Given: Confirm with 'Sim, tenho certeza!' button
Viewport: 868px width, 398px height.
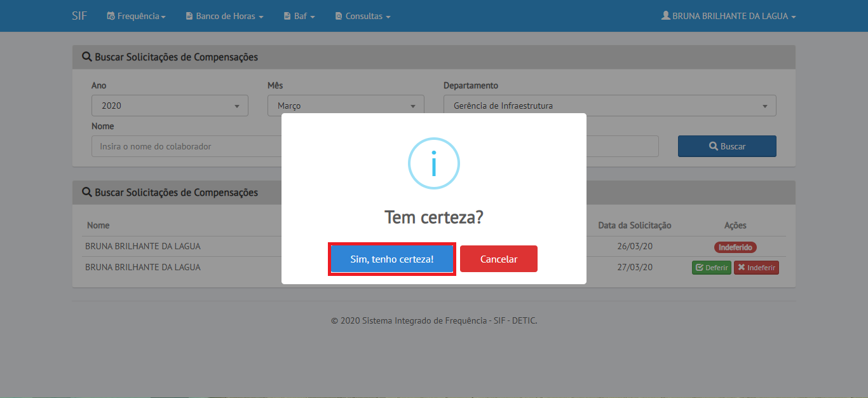Looking at the screenshot, I should [392, 259].
